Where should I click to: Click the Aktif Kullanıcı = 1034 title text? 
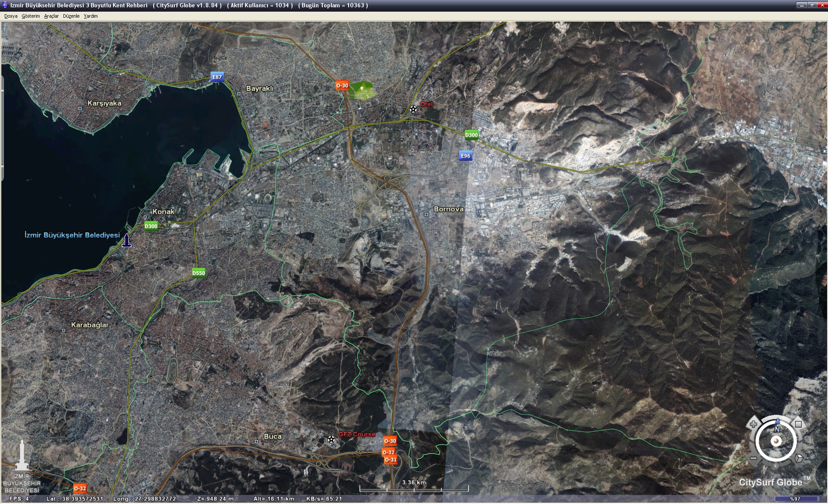(x=260, y=5)
